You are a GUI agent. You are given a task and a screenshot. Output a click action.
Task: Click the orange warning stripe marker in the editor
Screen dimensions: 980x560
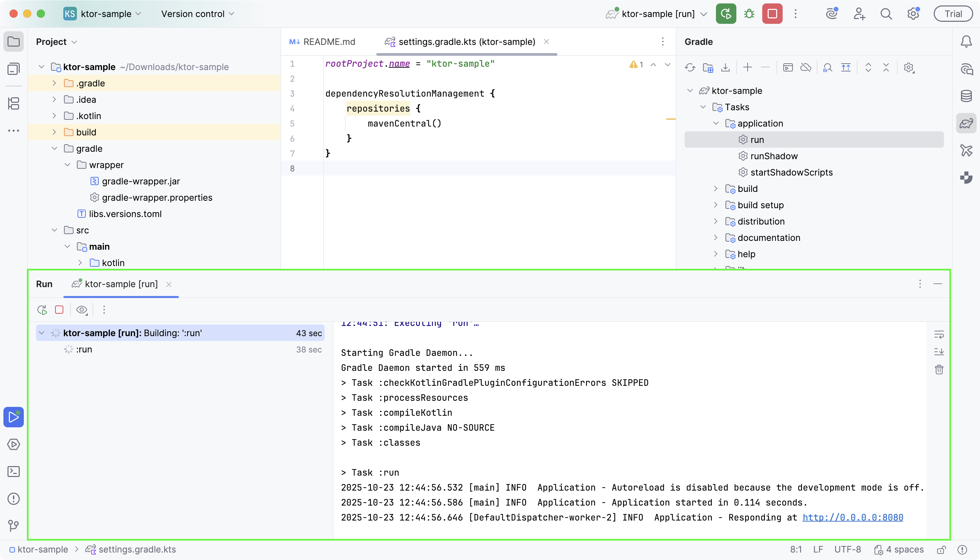click(x=671, y=119)
